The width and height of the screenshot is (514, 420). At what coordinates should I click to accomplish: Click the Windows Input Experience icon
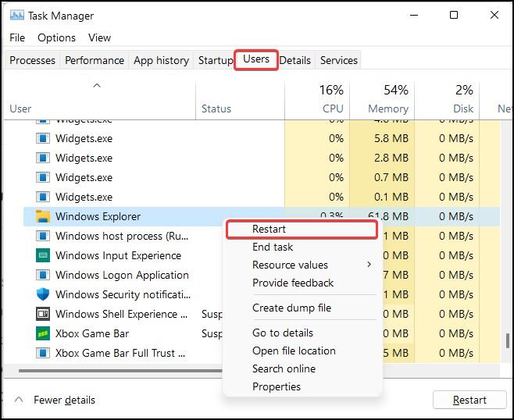(x=43, y=255)
